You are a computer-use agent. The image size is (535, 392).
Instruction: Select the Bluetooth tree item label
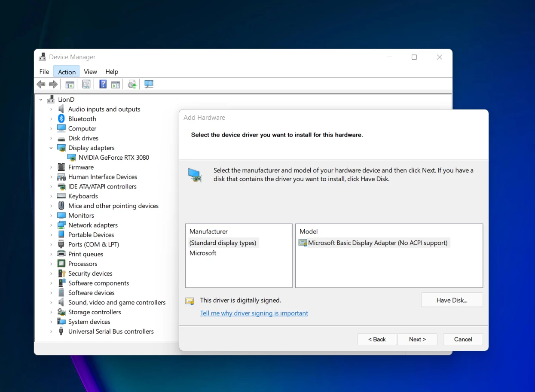[x=82, y=119]
